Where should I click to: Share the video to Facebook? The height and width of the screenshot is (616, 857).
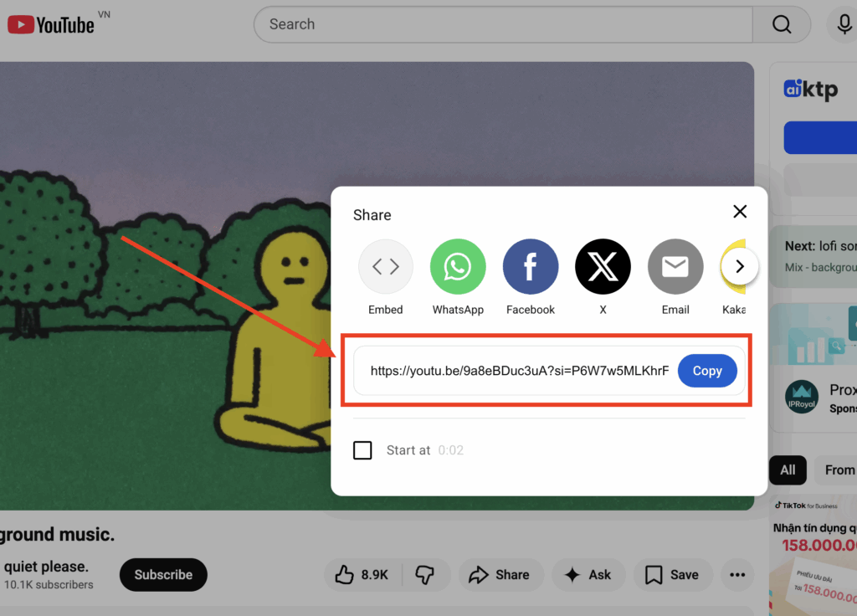tap(530, 266)
